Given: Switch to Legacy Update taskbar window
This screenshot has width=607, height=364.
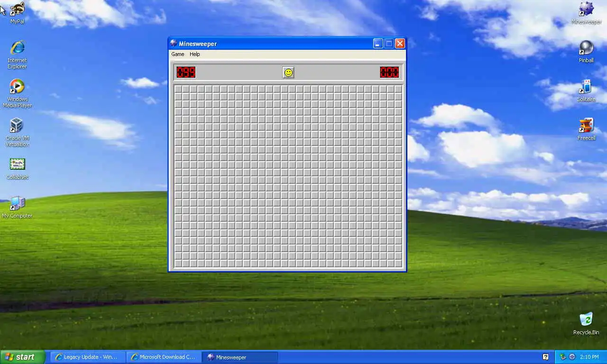Looking at the screenshot, I should point(88,357).
